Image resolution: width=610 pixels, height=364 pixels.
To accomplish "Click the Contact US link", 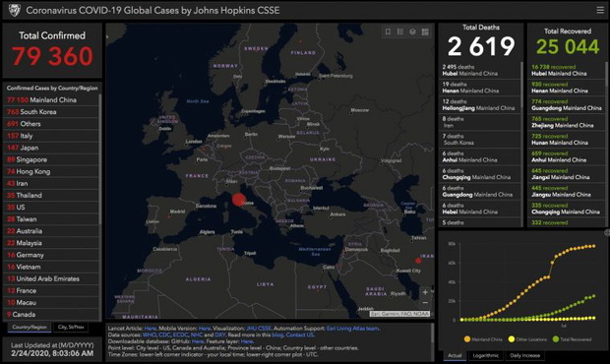I will 299,334.
